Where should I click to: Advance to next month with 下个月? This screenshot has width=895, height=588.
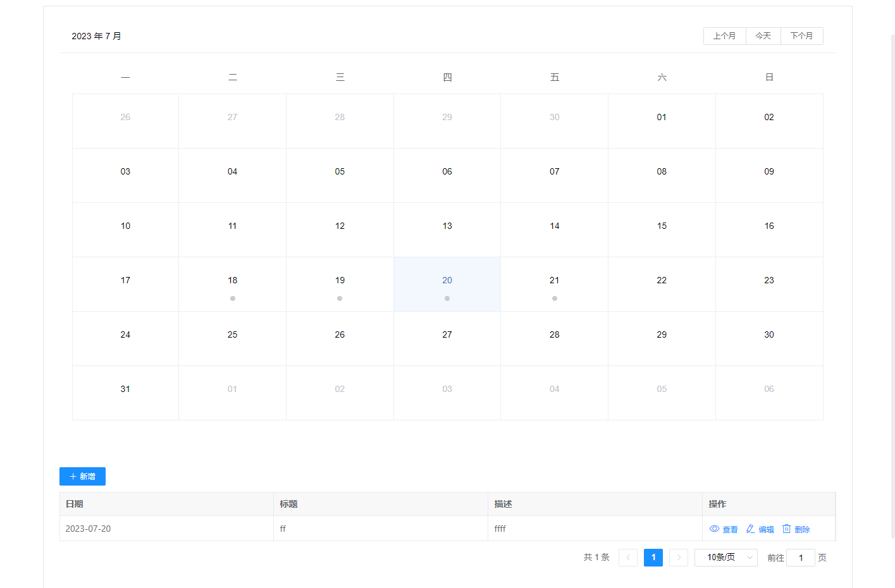pyautogui.click(x=801, y=36)
